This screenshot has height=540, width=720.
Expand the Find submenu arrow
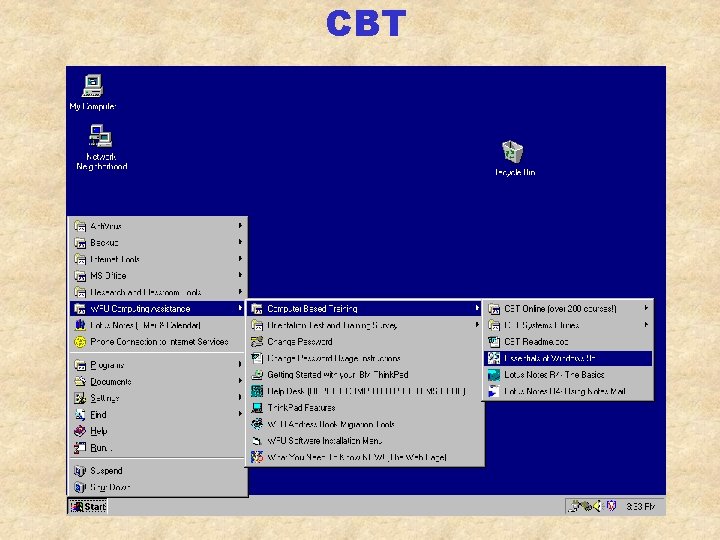tap(240, 414)
